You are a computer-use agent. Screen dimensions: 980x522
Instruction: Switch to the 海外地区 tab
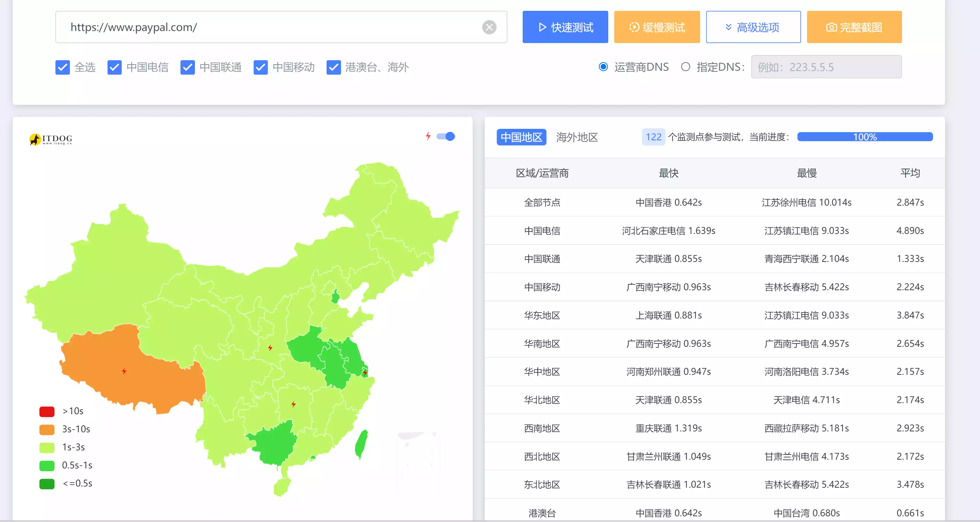click(x=577, y=137)
